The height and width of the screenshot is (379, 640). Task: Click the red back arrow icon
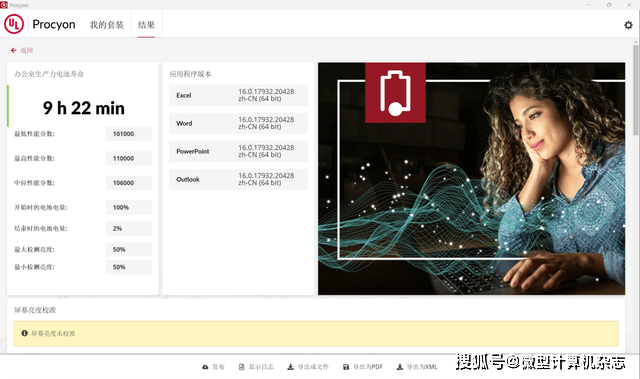(13, 50)
